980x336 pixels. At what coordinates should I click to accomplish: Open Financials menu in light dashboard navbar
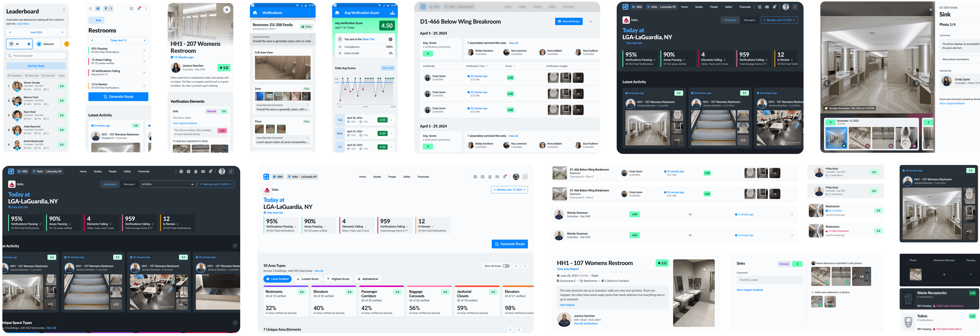click(x=423, y=177)
